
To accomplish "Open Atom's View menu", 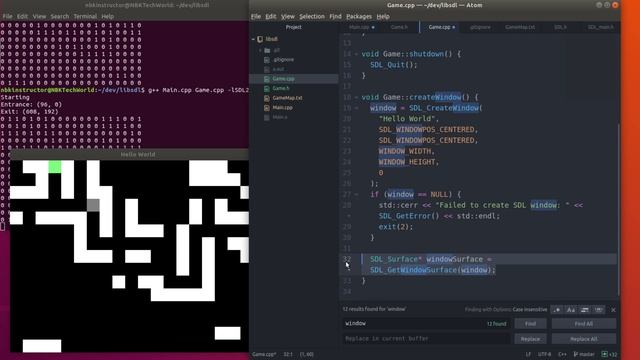I will 288,16.
